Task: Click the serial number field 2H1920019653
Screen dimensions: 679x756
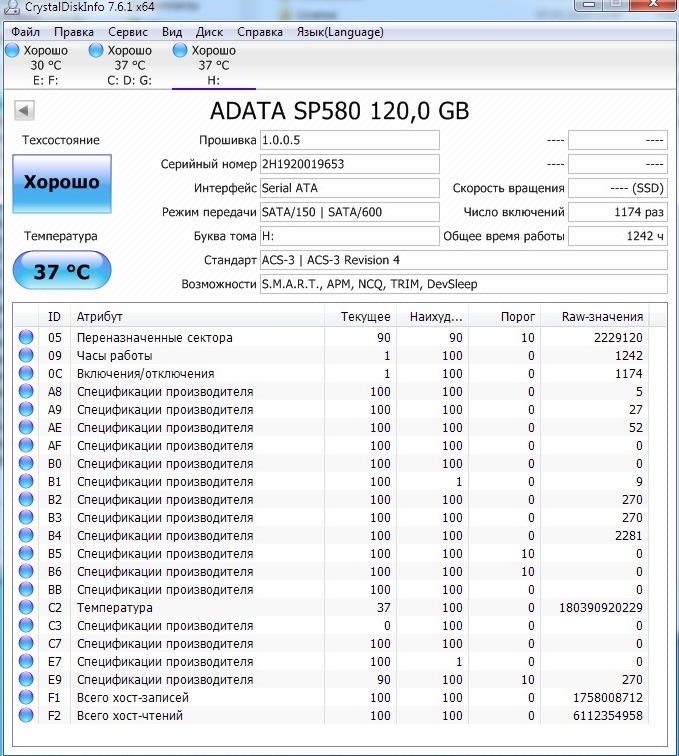Action: pyautogui.click(x=350, y=164)
